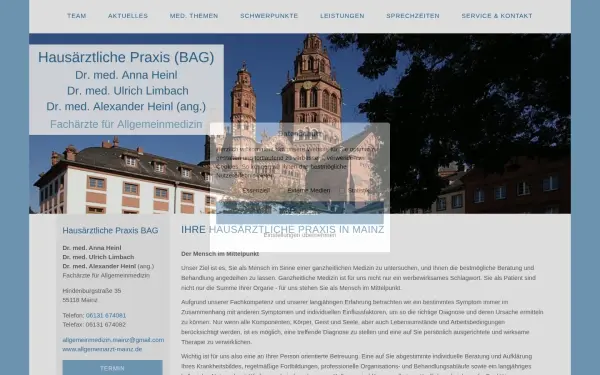
Task: Open the SCHWERPUNKTE menu
Action: 269,16
